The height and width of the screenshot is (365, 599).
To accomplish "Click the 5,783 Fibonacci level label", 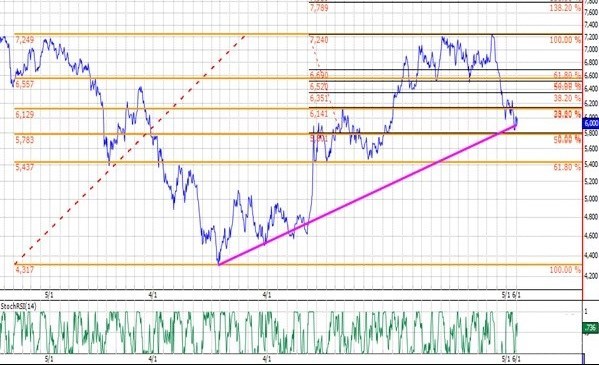I will (24, 140).
